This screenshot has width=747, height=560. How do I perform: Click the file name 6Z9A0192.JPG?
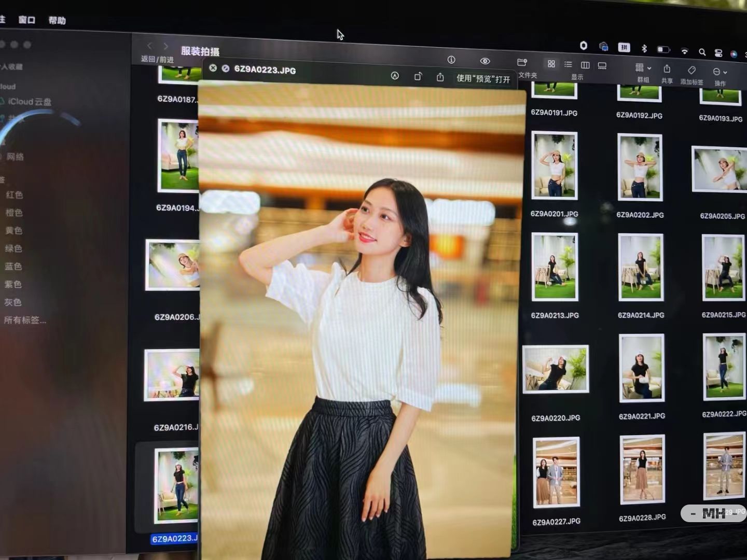point(639,115)
